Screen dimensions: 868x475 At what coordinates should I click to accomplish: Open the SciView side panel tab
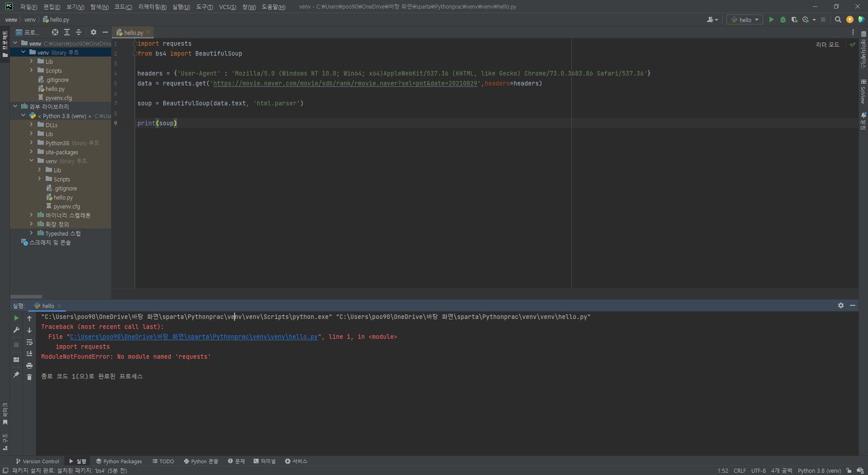click(x=863, y=91)
